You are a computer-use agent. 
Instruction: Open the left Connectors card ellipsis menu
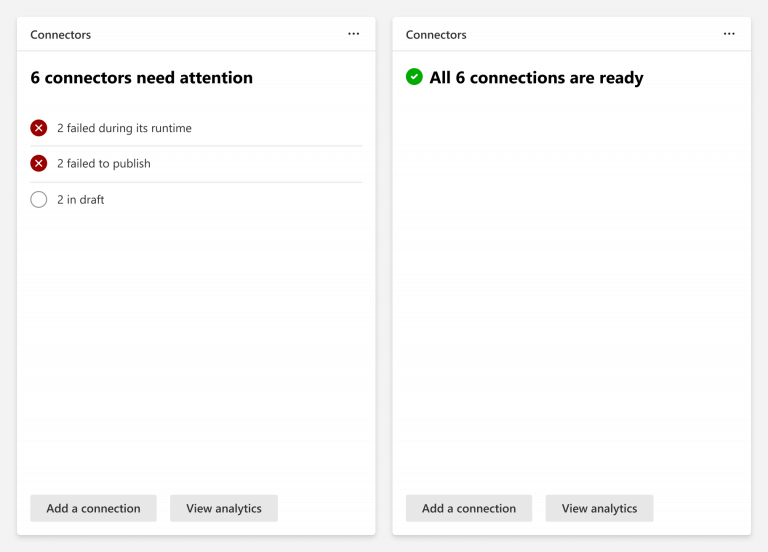[353, 34]
